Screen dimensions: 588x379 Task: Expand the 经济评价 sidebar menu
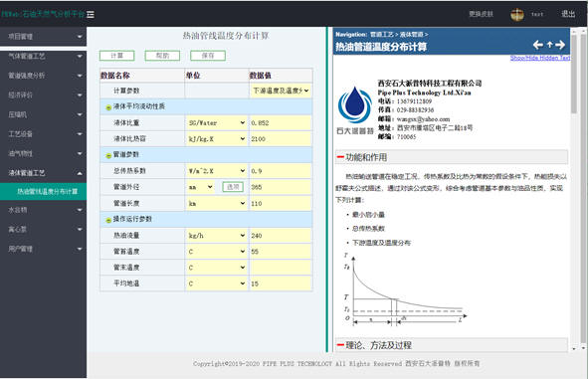point(43,95)
